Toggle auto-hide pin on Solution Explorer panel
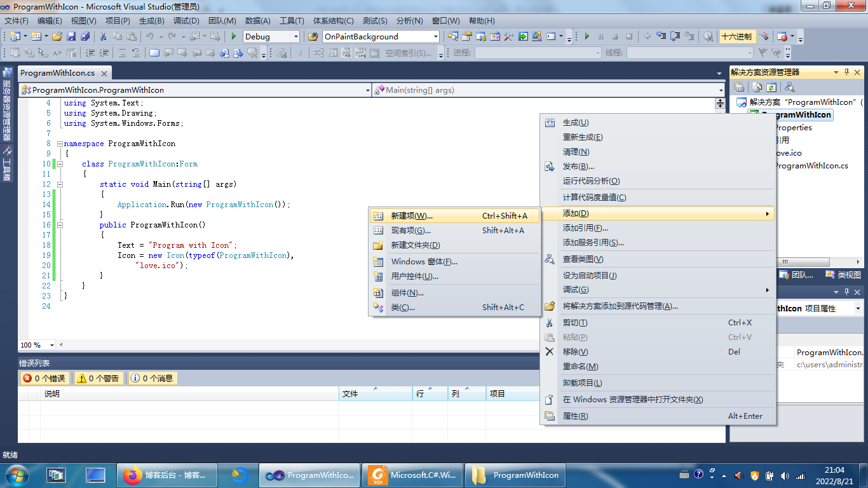This screenshot has width=868, height=488. 846,72
